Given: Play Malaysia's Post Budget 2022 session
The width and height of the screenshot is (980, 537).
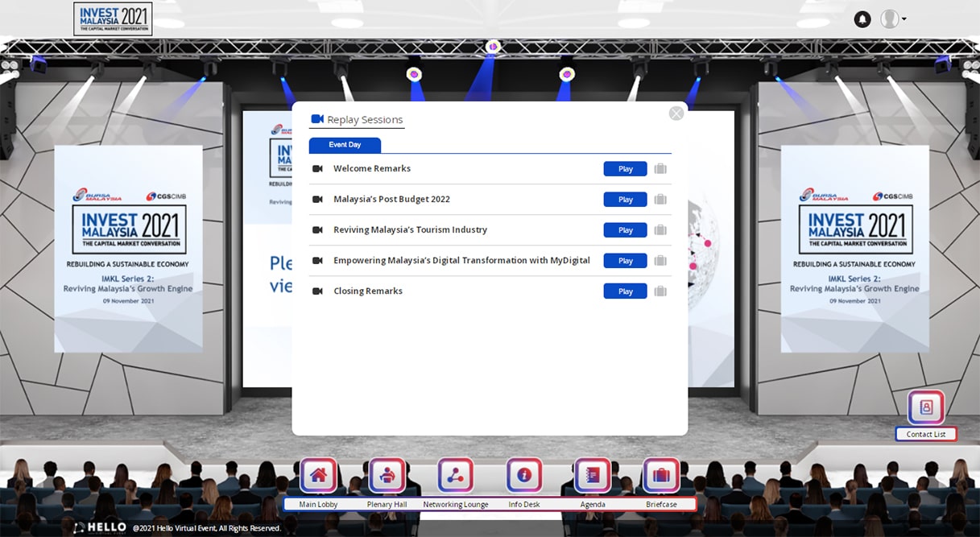Looking at the screenshot, I should [626, 200].
